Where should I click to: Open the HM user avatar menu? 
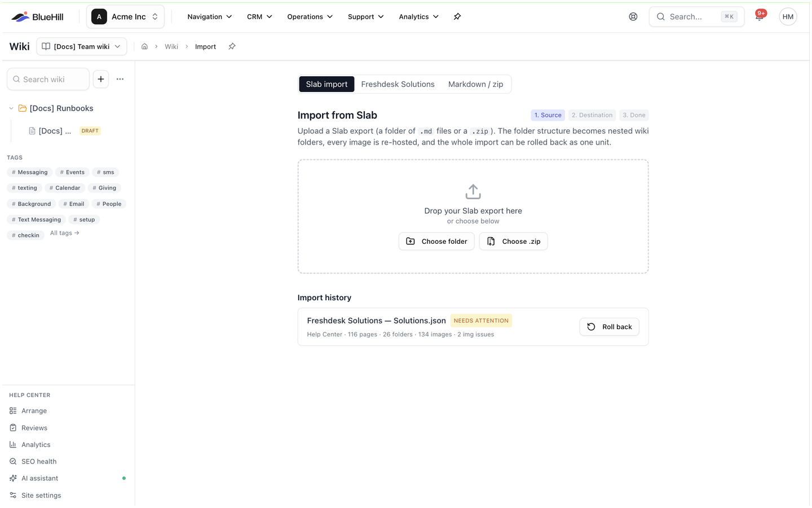(788, 17)
